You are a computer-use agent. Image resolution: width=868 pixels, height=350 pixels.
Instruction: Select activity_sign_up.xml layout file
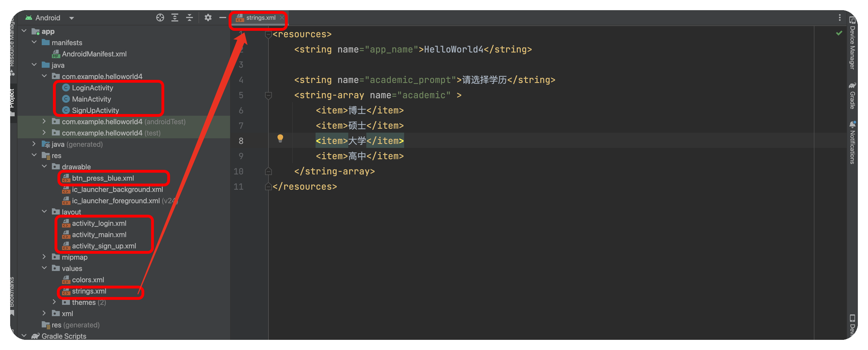[x=99, y=246]
